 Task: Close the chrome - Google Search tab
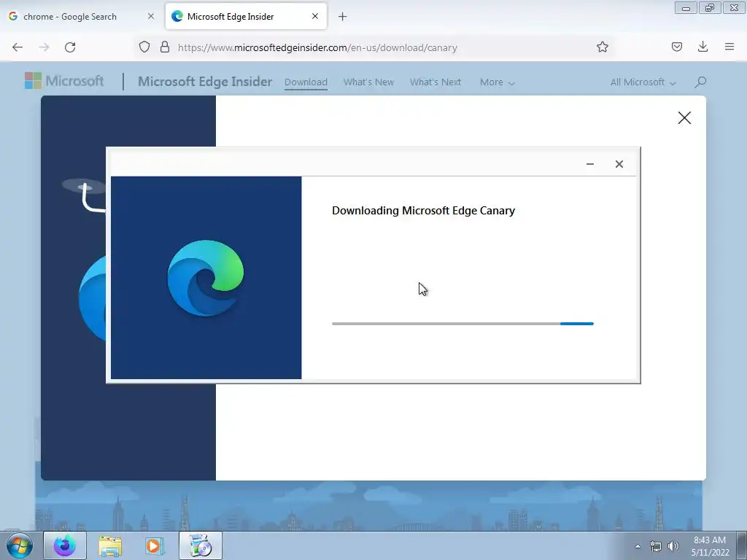click(x=150, y=16)
